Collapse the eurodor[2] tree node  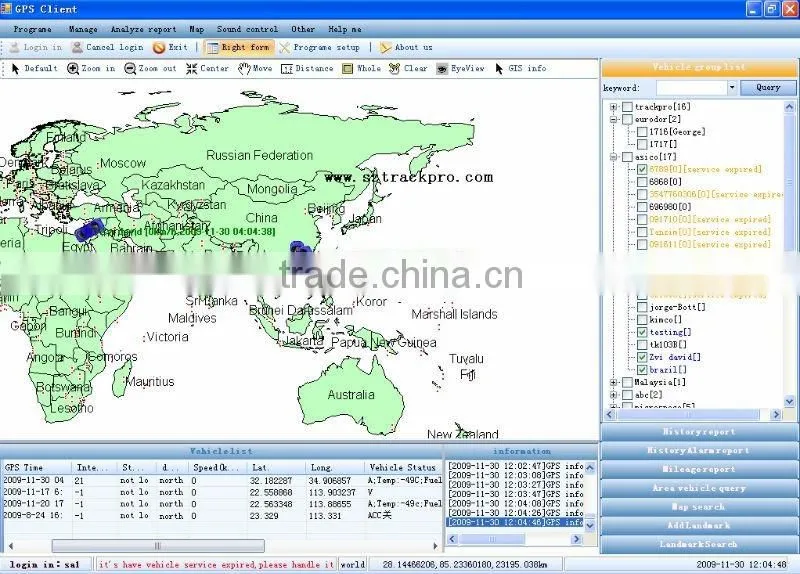click(x=614, y=119)
